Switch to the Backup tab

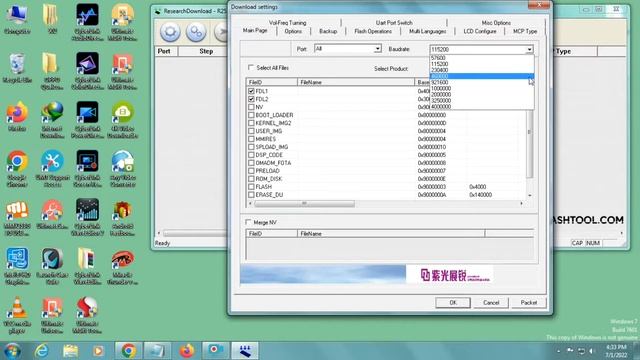pos(328,31)
